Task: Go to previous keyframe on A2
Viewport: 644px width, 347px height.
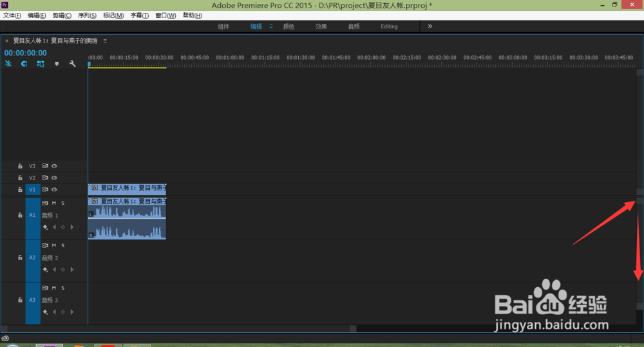Action: coord(54,269)
